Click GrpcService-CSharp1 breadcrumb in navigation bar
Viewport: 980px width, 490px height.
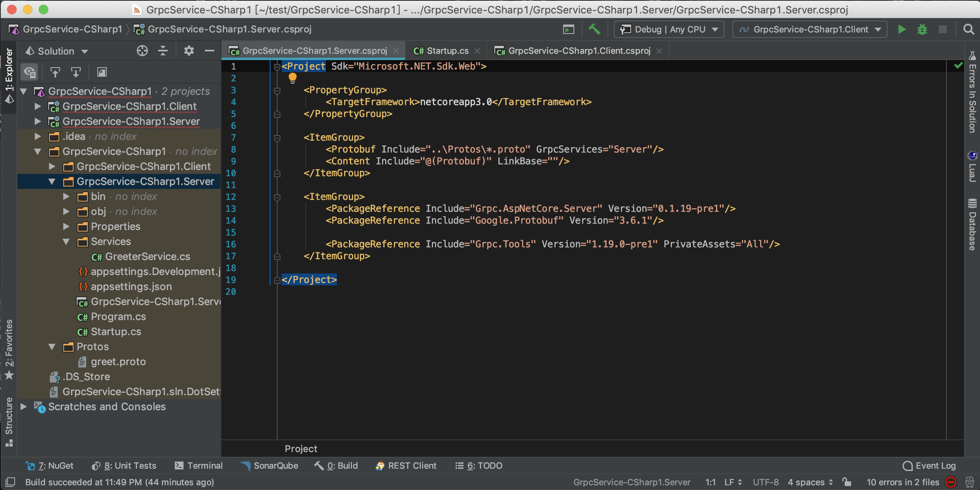point(66,29)
